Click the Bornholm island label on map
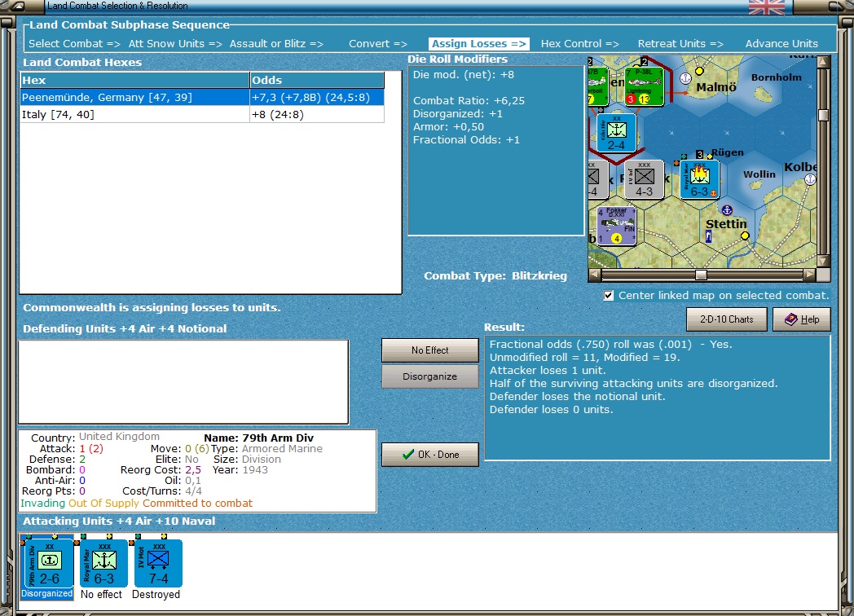This screenshot has width=854, height=616. coord(776,77)
